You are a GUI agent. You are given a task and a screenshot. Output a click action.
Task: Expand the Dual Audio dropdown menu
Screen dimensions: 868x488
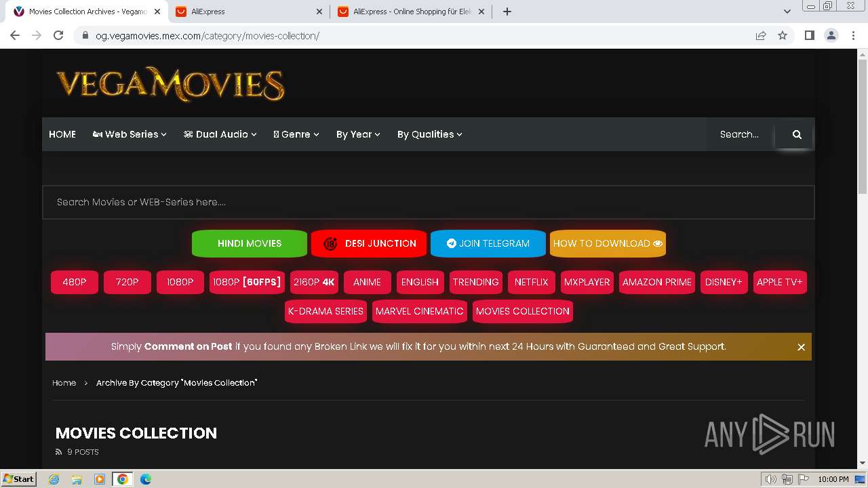[220, 134]
